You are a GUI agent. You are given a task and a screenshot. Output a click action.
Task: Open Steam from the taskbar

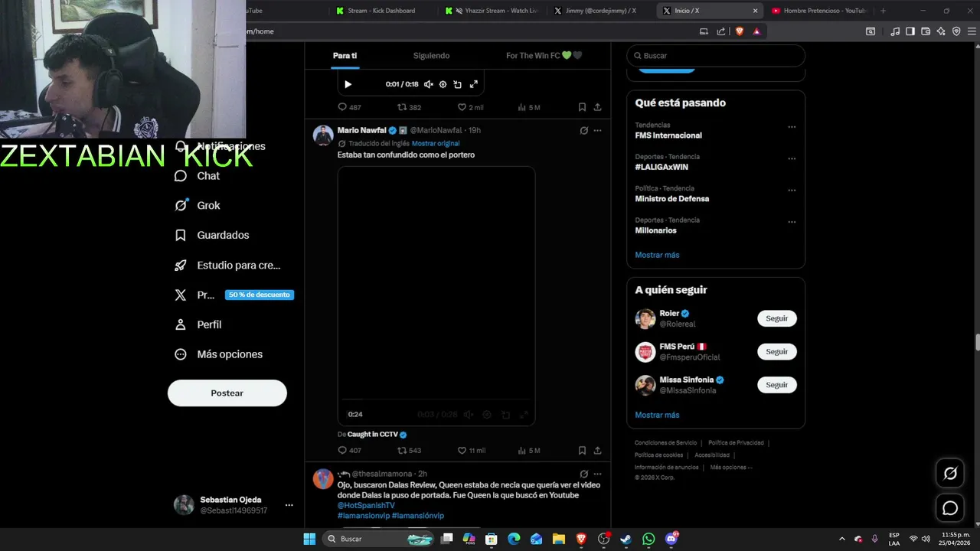pos(626,539)
